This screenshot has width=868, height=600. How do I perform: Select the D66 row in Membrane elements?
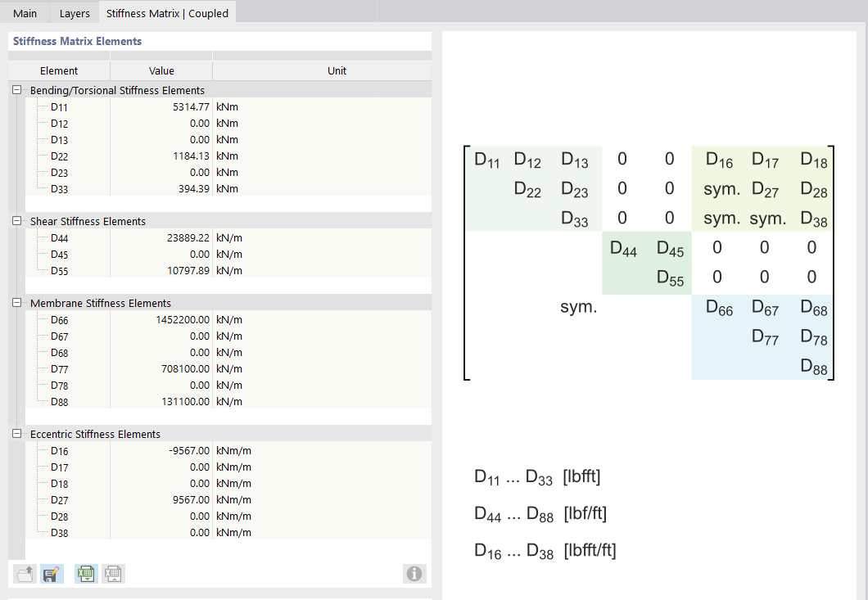[x=59, y=319]
